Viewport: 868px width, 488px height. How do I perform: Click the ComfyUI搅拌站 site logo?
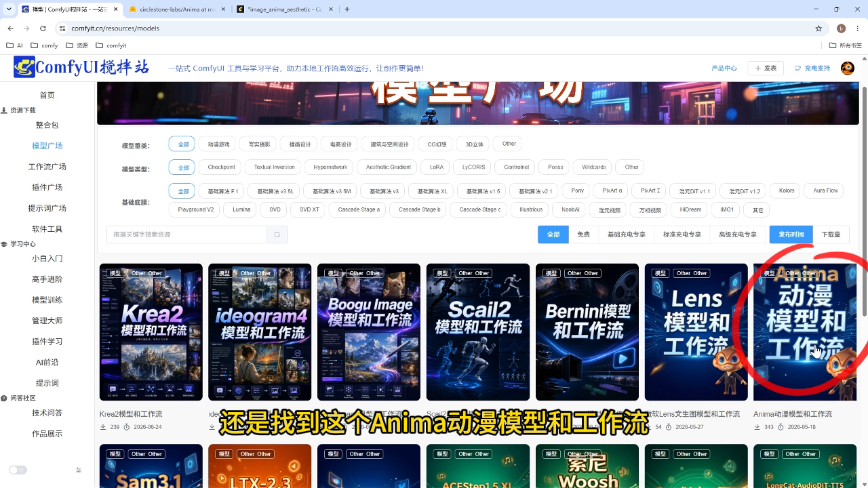(81, 67)
